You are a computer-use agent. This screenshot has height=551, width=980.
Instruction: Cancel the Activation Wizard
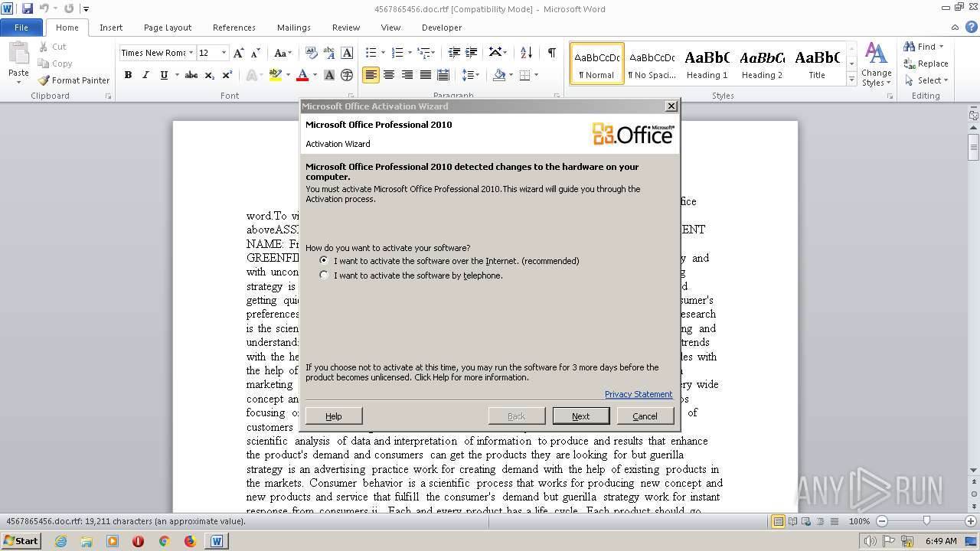coord(645,416)
